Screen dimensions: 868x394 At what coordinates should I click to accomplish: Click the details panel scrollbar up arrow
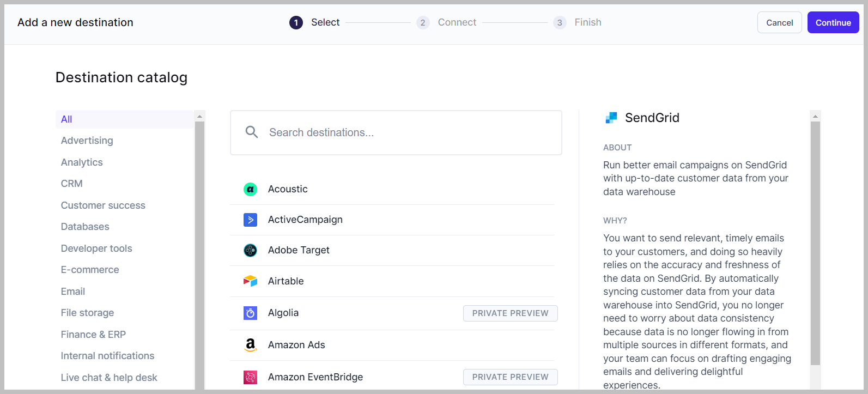point(815,116)
